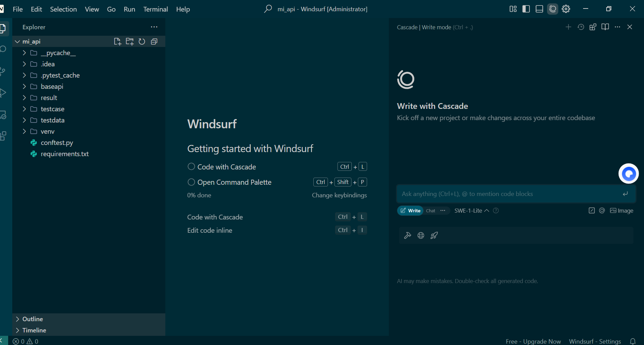Open SWE-1-Lite model selector
Image resolution: width=644 pixels, height=345 pixels.
[x=472, y=211]
